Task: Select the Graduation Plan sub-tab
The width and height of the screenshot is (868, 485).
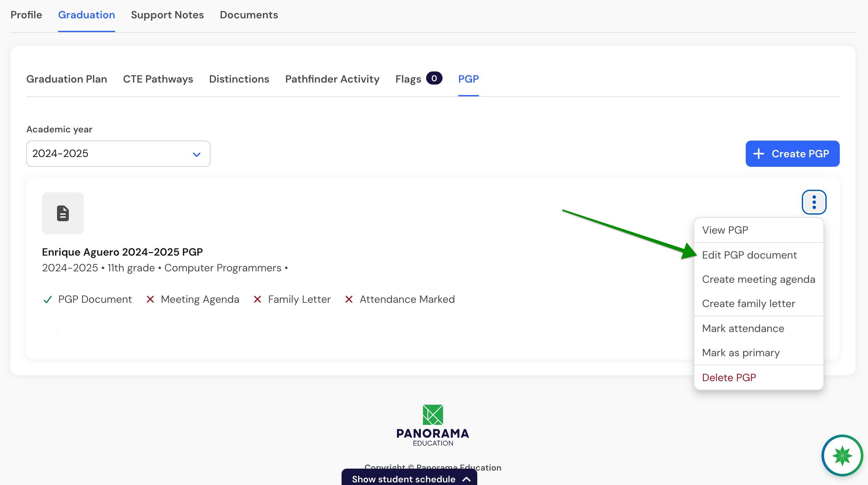Action: (x=67, y=79)
